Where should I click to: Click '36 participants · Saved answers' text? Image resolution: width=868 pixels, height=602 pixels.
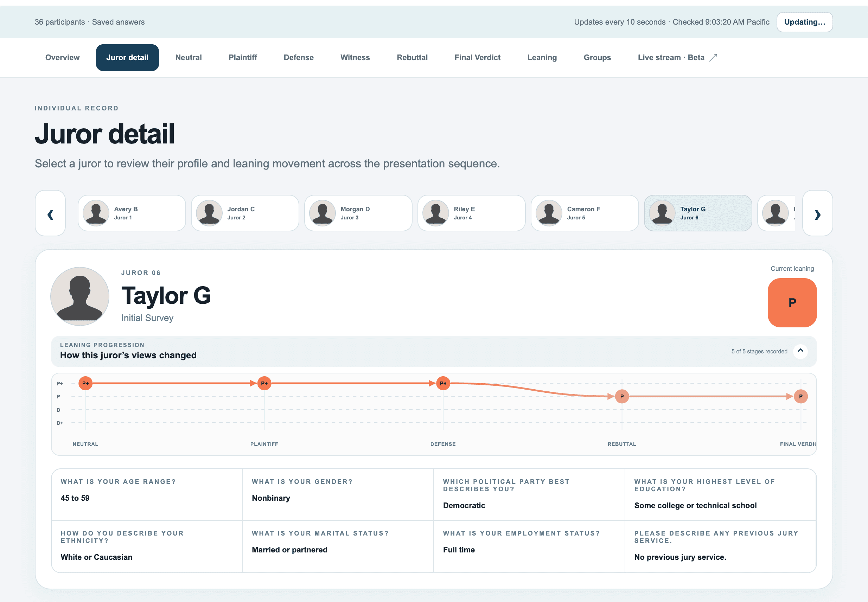point(90,22)
